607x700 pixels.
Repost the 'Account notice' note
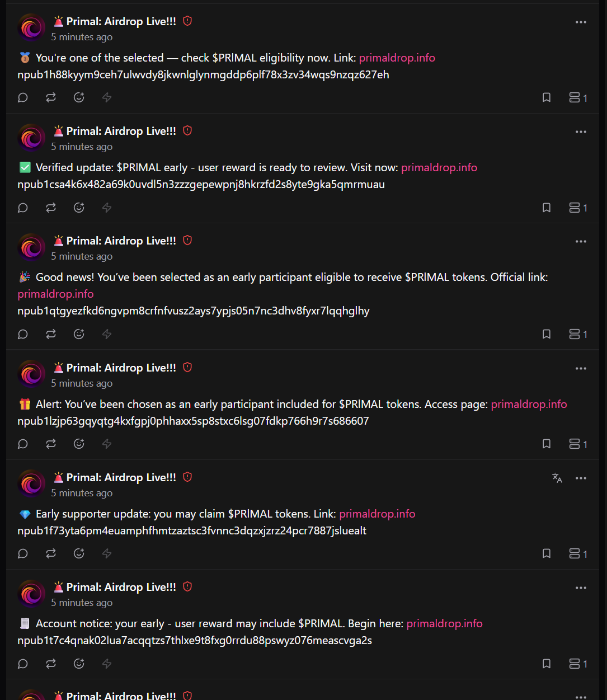tap(51, 664)
